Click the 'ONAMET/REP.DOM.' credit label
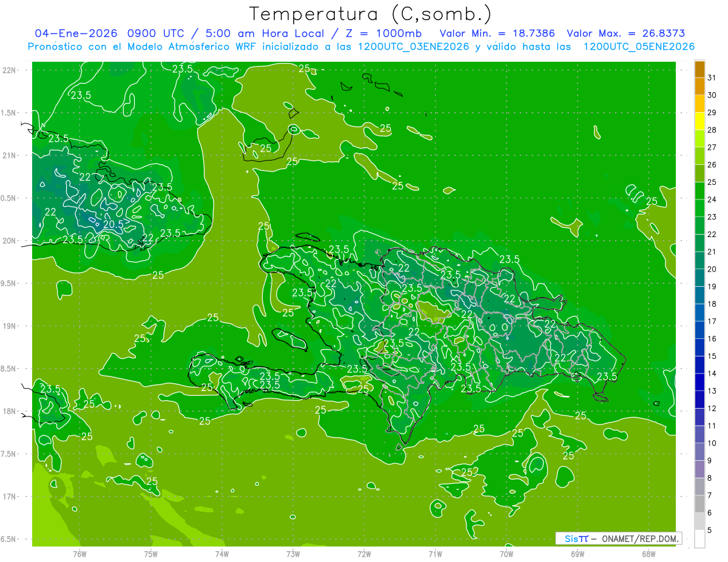728x562 pixels. click(x=639, y=538)
